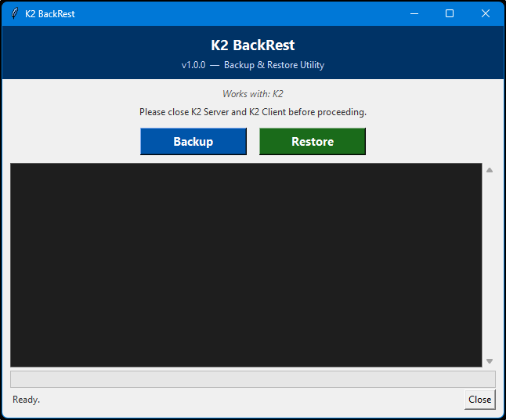This screenshot has width=506, height=420.
Task: Click the Close button at bottom right
Action: click(x=480, y=400)
